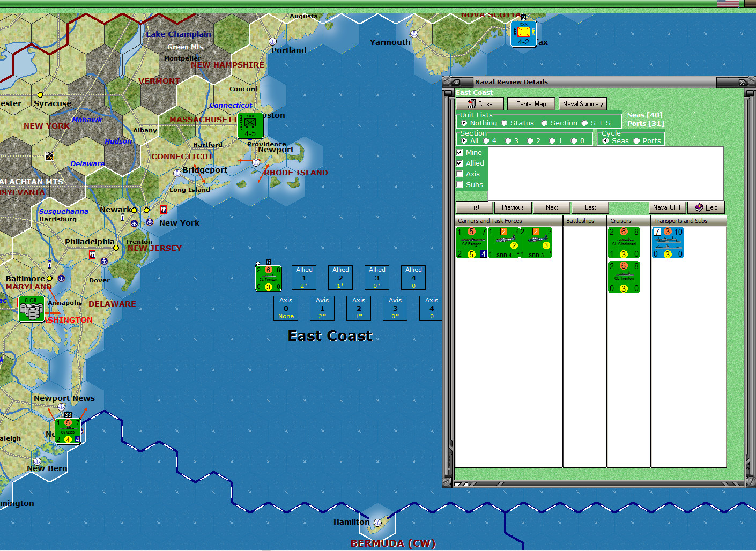Image resolution: width=756 pixels, height=551 pixels.
Task: Click the Axis 3 sea box section
Action: click(x=395, y=308)
